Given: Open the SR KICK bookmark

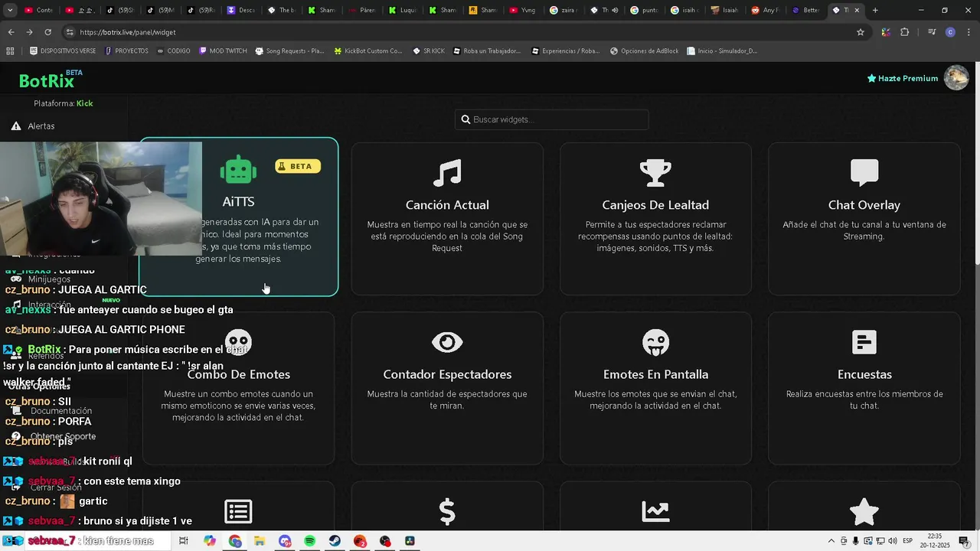Looking at the screenshot, I should 429,51.
